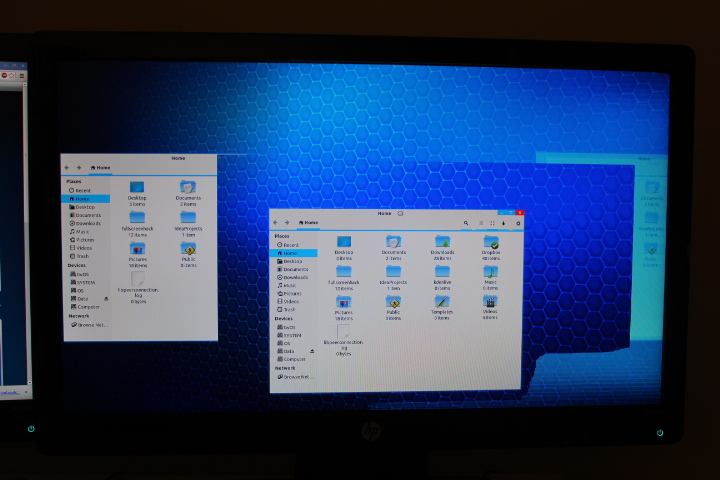
Task: Select Recent in the left window sidebar
Action: click(82, 190)
